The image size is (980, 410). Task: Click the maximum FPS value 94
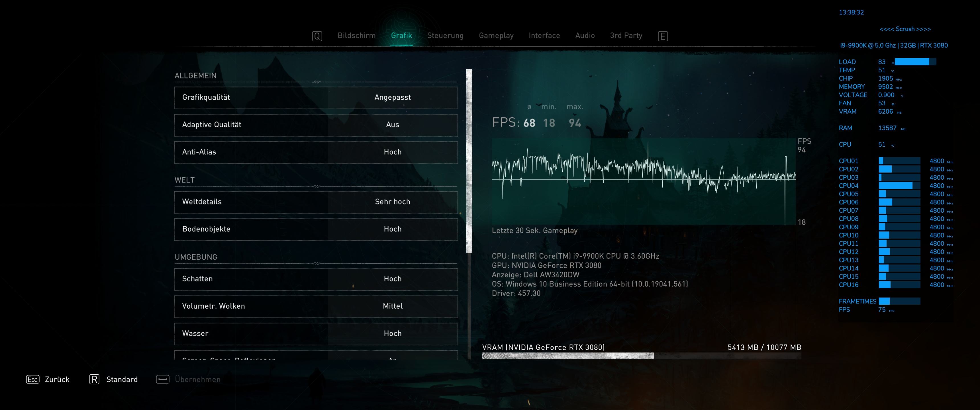[x=575, y=123]
